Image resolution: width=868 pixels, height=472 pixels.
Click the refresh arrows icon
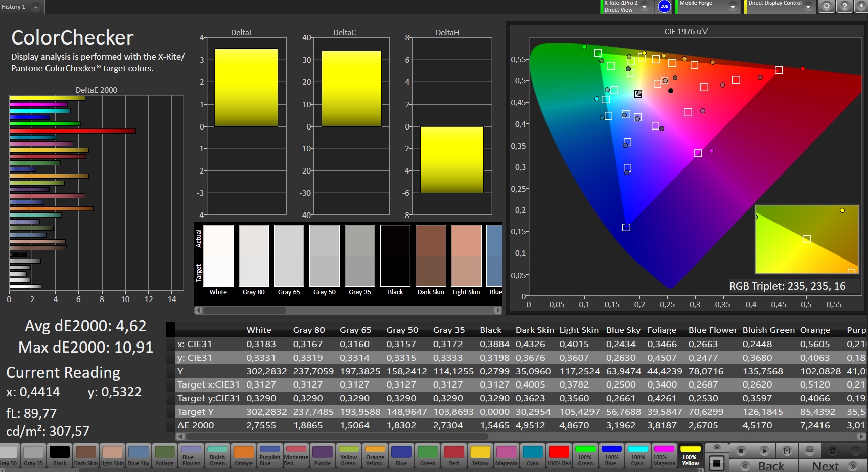[833, 450]
